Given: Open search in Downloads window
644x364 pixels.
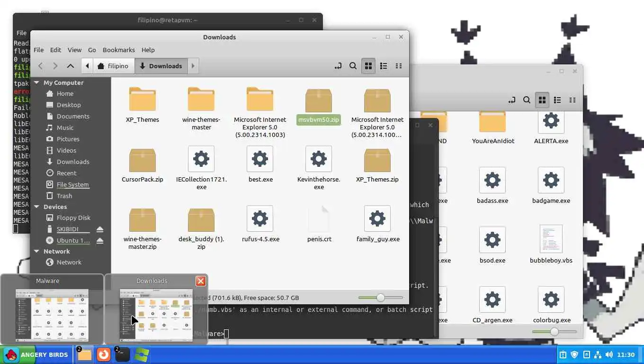Looking at the screenshot, I should tap(353, 66).
